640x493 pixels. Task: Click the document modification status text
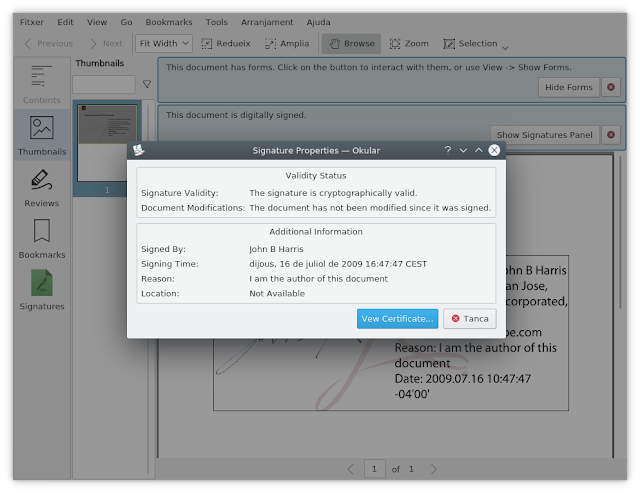point(370,208)
